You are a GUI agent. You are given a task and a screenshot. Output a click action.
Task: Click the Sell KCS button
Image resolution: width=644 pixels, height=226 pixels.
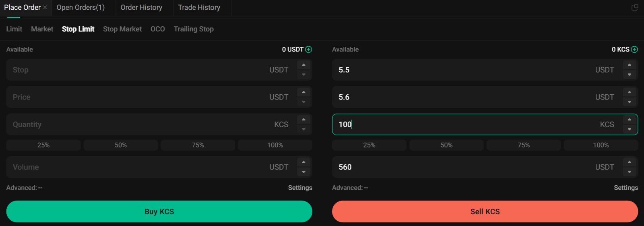point(485,211)
